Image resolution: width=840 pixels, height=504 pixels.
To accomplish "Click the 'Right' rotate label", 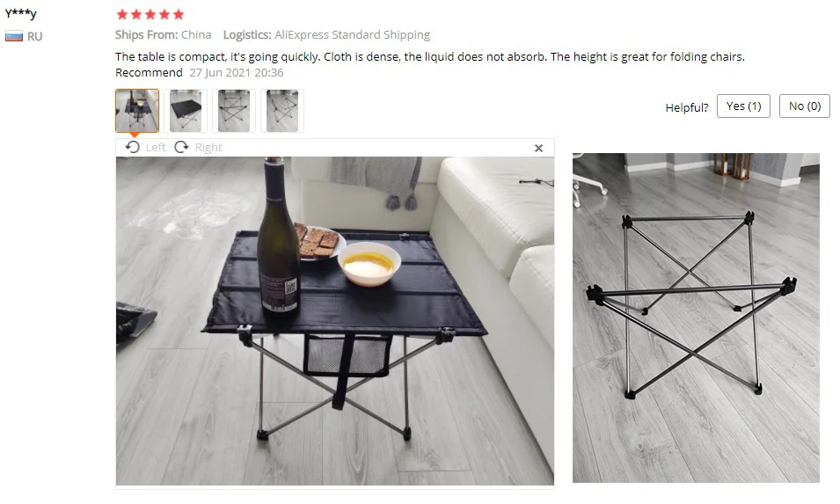I will pyautogui.click(x=208, y=147).
